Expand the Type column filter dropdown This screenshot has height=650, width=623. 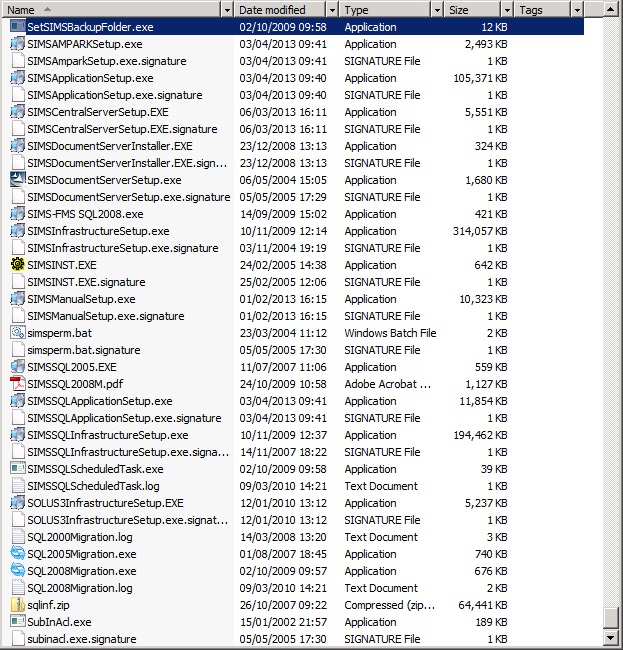(x=437, y=10)
